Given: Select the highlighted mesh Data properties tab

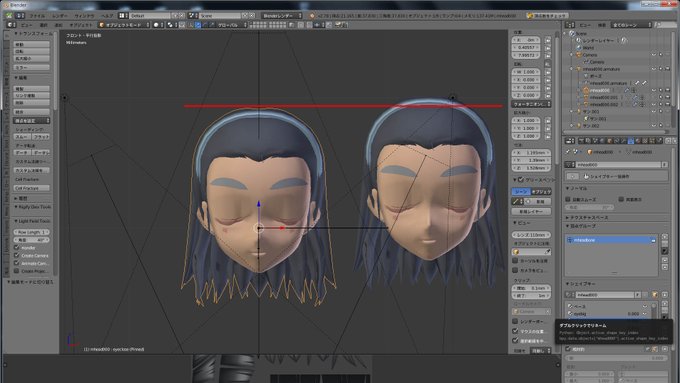Looking at the screenshot, I should coord(631,141).
